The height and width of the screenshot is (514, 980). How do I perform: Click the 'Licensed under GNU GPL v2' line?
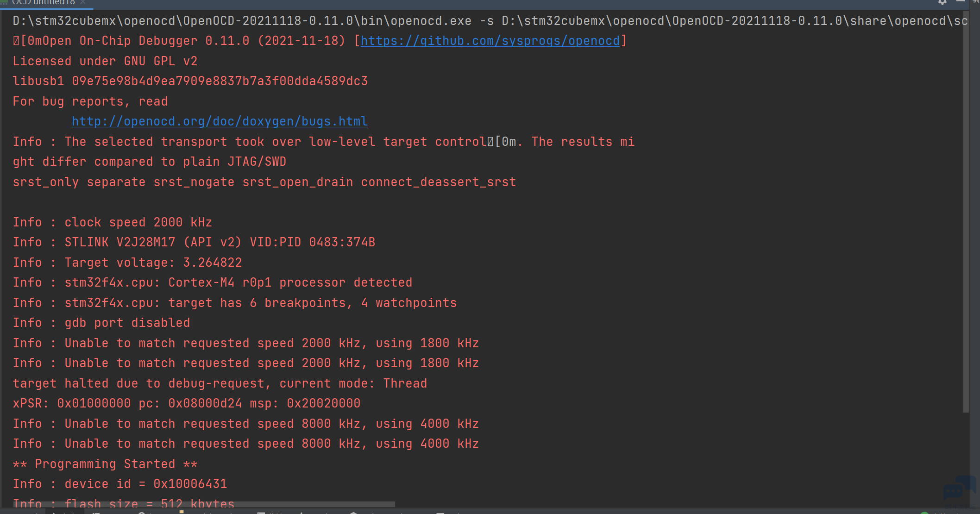click(105, 61)
